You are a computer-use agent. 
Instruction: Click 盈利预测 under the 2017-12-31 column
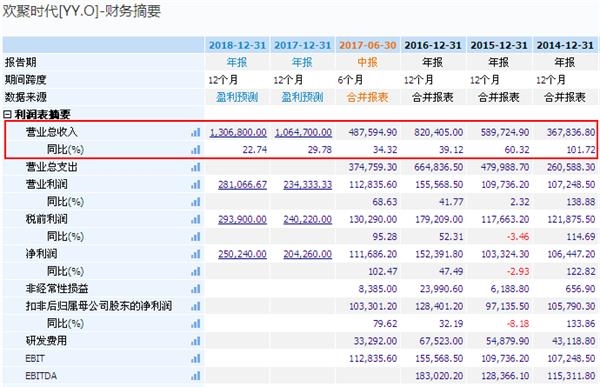point(302,97)
